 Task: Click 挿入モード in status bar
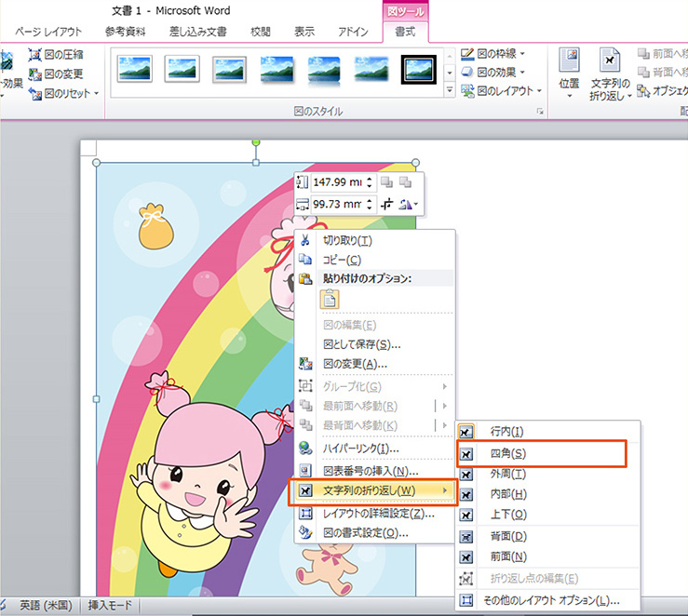click(x=110, y=606)
